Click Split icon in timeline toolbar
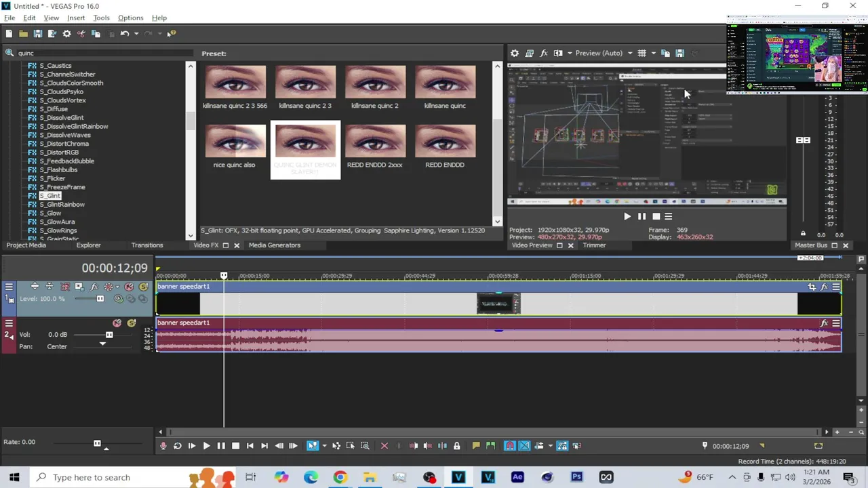The image size is (868, 488). (442, 445)
